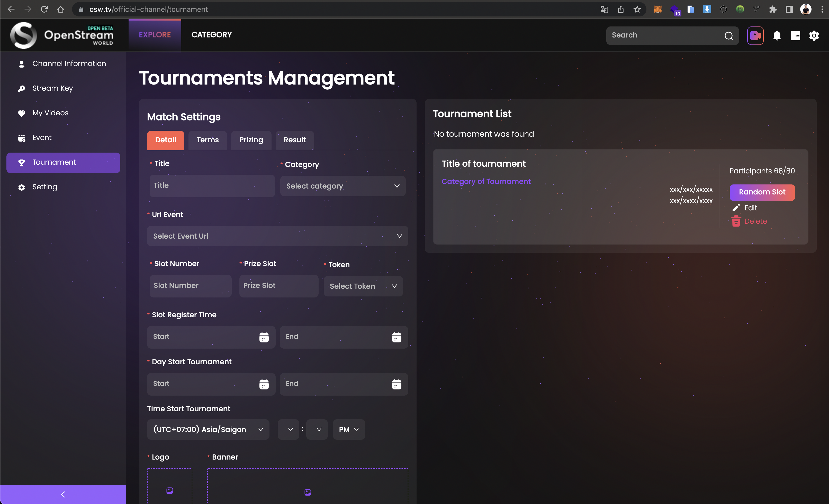The width and height of the screenshot is (829, 504).
Task: Open Category of Tournament link
Action: 486,181
